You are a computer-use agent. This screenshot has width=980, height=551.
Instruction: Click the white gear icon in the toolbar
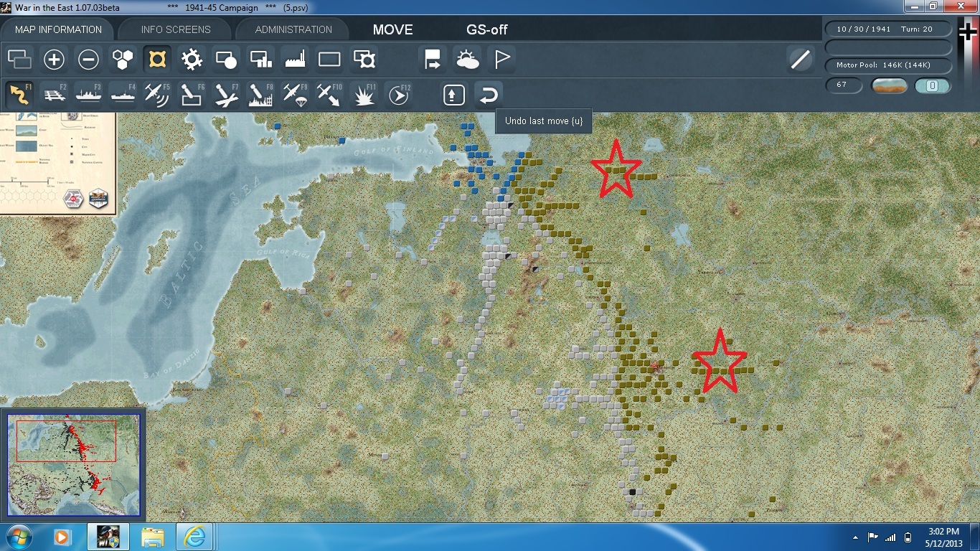[x=192, y=60]
